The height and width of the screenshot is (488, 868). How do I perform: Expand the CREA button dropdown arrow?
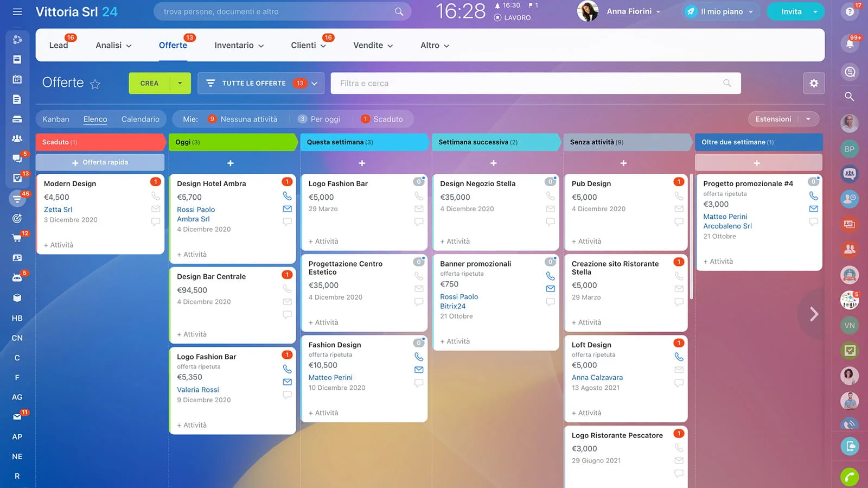pos(180,83)
